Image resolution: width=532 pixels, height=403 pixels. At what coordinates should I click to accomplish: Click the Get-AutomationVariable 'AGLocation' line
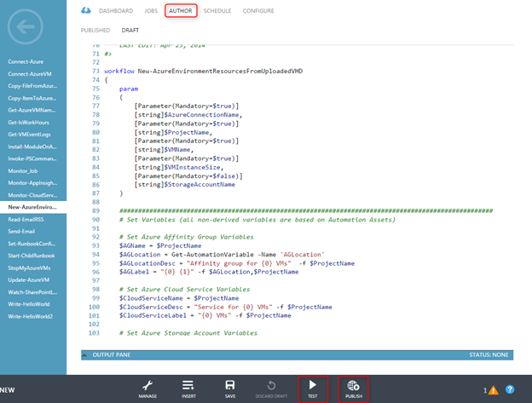pos(222,255)
